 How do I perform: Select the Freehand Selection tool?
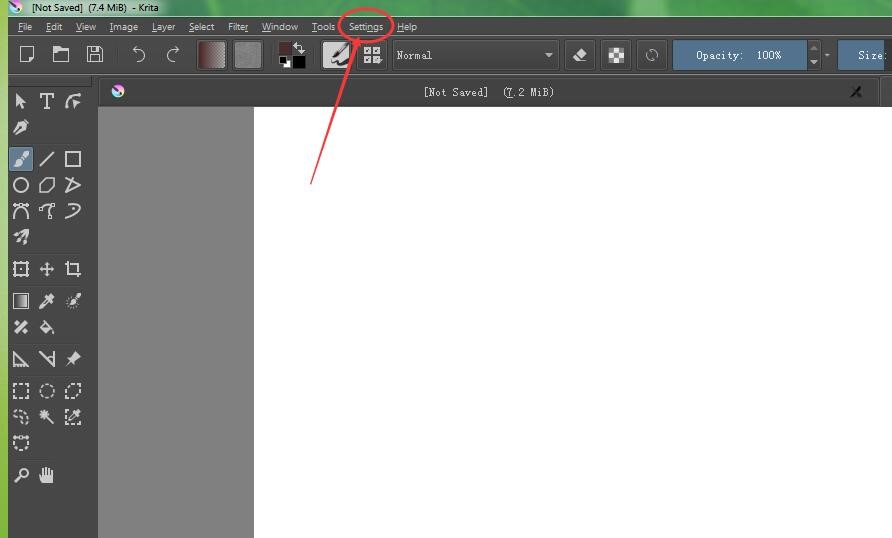point(21,417)
